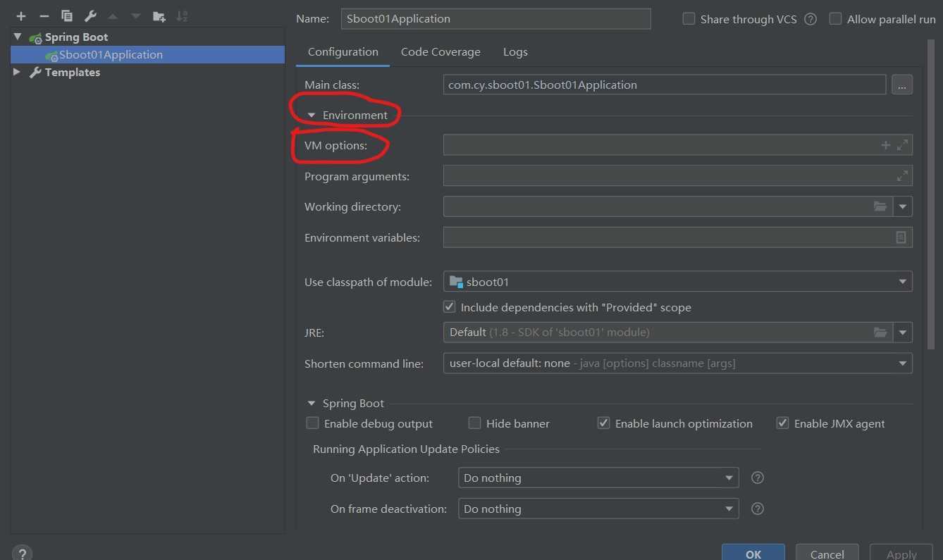Open the wrench edit defaults icon
This screenshot has height=560, width=943.
pos(90,15)
